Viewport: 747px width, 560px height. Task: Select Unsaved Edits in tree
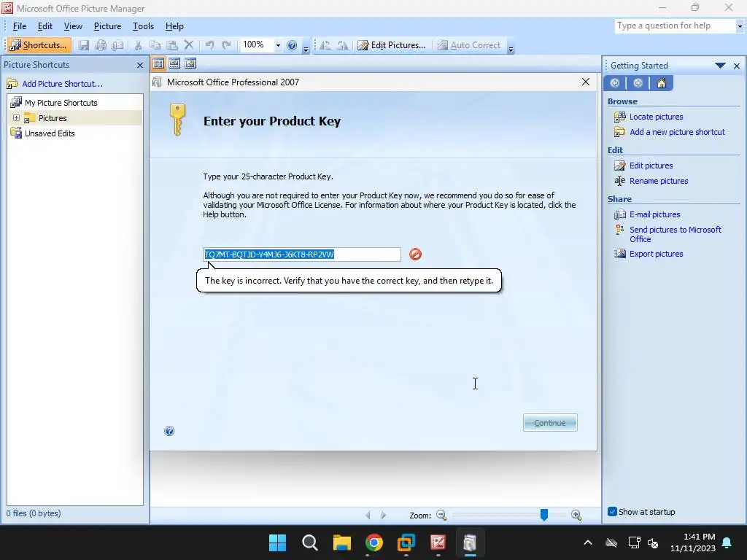pyautogui.click(x=50, y=133)
